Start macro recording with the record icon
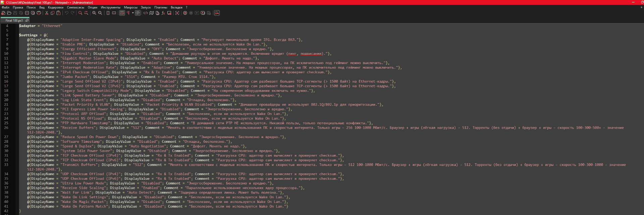The width and height of the screenshot is (644, 215). pos(185,13)
